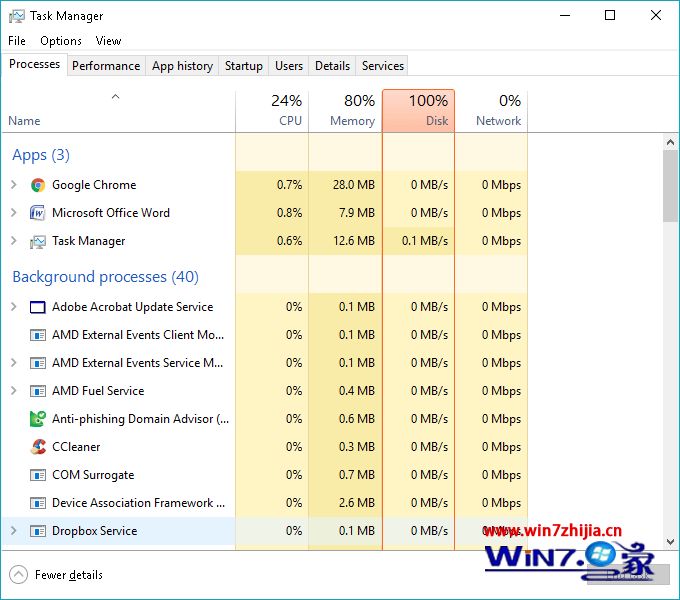Viewport: 680px width, 600px height.
Task: Expand the AMD Fuel Service row
Action: coord(13,391)
